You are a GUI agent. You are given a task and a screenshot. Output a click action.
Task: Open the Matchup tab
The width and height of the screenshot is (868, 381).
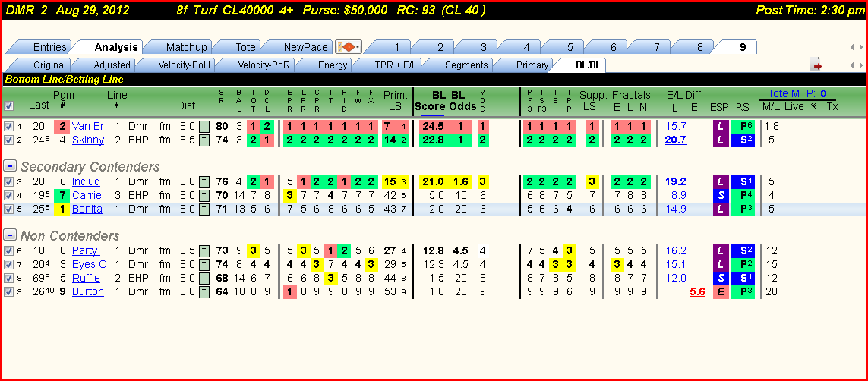[x=186, y=47]
